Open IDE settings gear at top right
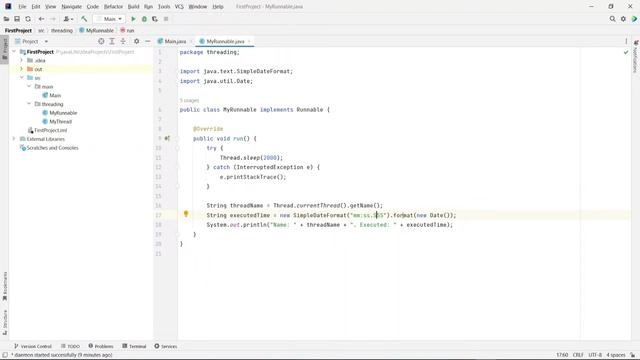Image resolution: width=640 pixels, height=360 pixels. click(623, 19)
